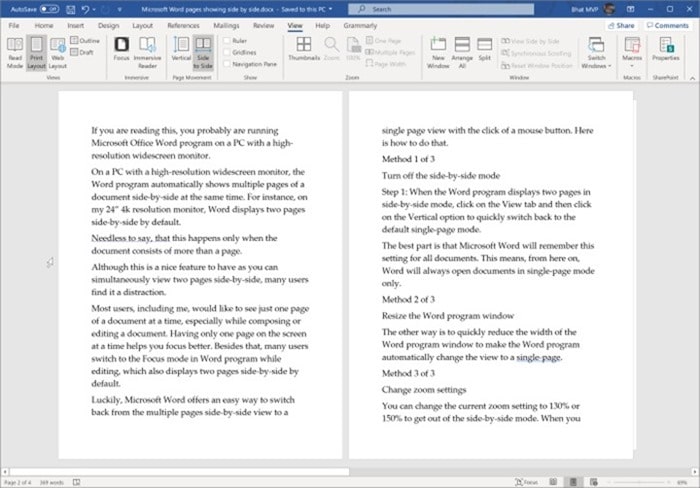Split the document window
The height and width of the screenshot is (488, 700).
pos(484,49)
